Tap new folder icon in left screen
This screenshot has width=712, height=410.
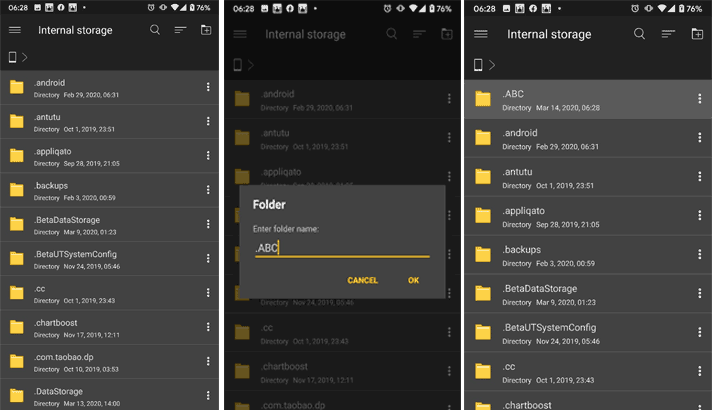coord(206,30)
